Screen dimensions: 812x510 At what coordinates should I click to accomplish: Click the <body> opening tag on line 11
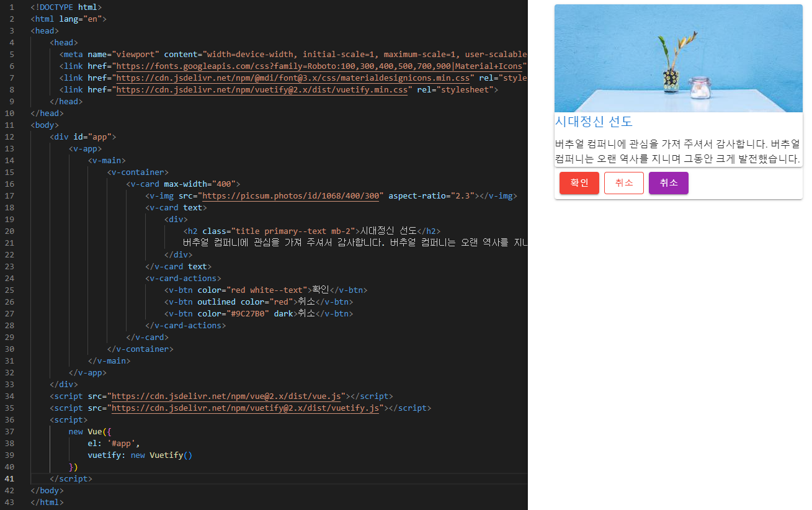coord(45,125)
